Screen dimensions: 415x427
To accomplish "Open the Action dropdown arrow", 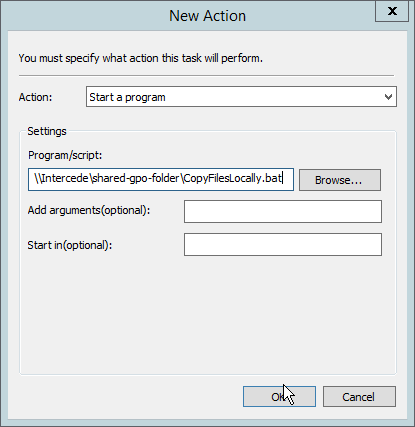I will coord(388,97).
